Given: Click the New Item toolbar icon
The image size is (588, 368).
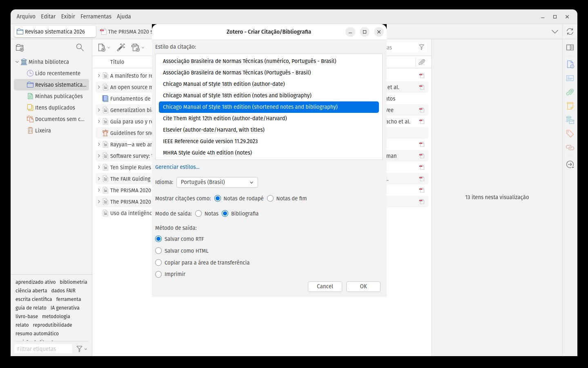Looking at the screenshot, I should [x=104, y=47].
